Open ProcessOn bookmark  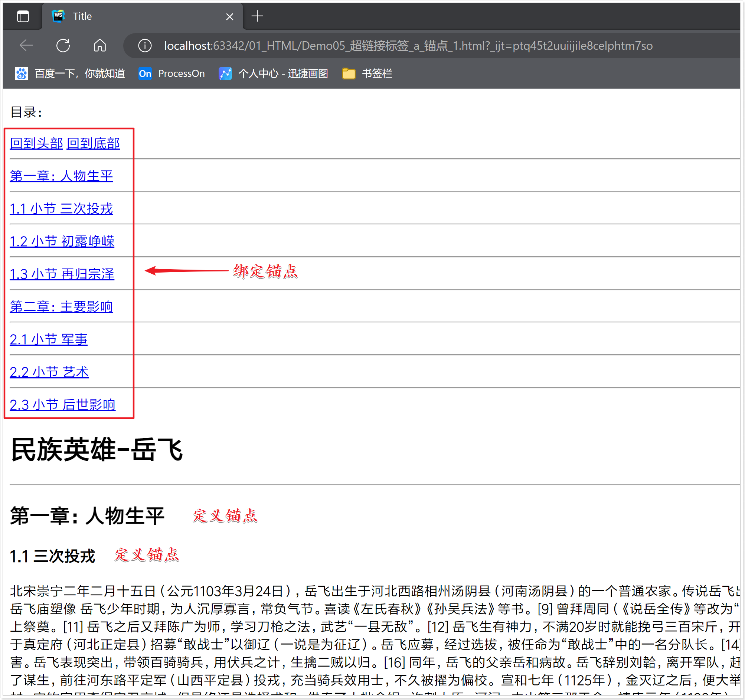[171, 74]
